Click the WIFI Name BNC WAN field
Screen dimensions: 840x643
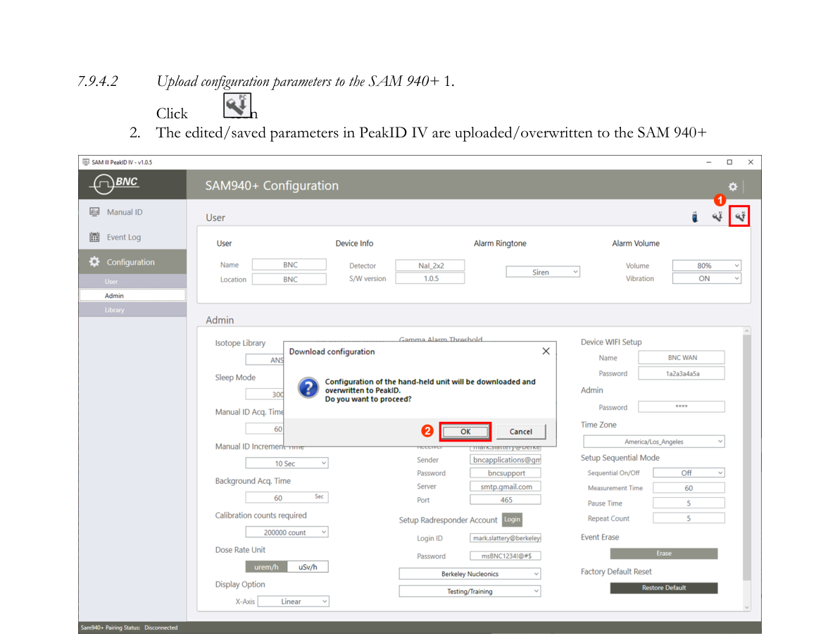click(682, 357)
